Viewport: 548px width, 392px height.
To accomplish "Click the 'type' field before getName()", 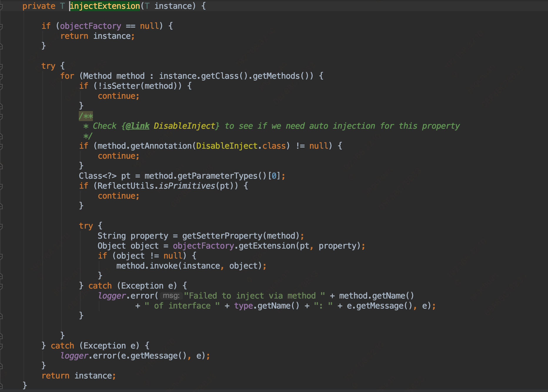I will click(243, 306).
